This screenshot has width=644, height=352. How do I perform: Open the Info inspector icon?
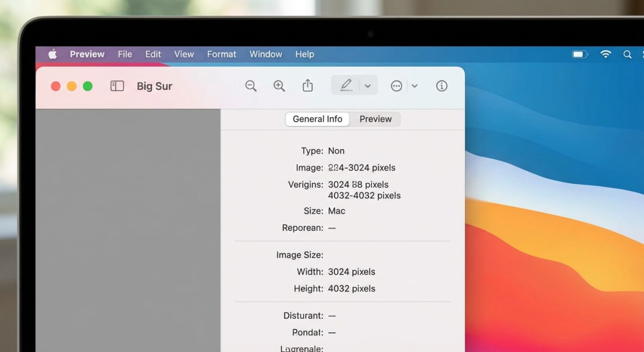[441, 85]
